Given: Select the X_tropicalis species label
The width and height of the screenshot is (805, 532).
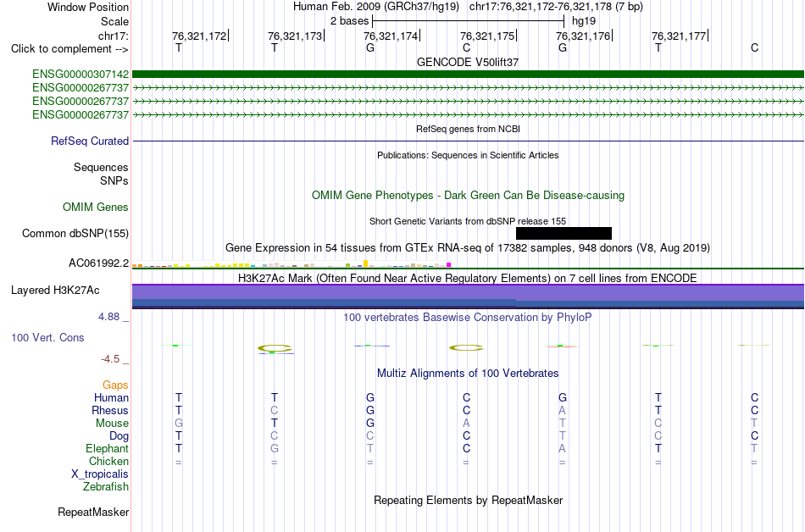Looking at the screenshot, I should click(x=100, y=474).
